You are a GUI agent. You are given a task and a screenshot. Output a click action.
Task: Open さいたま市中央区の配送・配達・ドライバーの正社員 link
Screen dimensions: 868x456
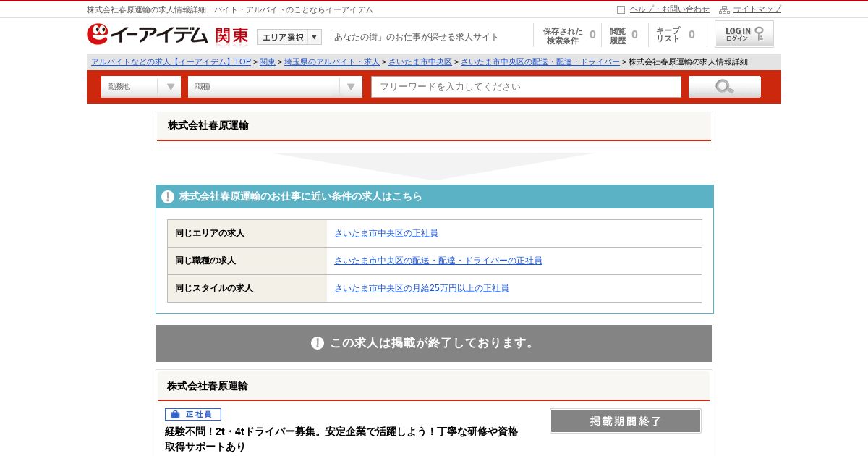tap(438, 261)
